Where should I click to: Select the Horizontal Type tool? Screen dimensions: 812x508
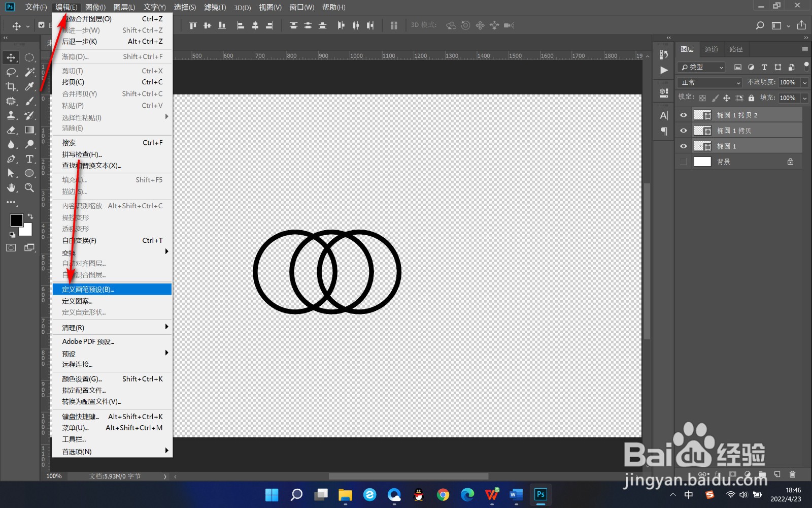tap(29, 159)
